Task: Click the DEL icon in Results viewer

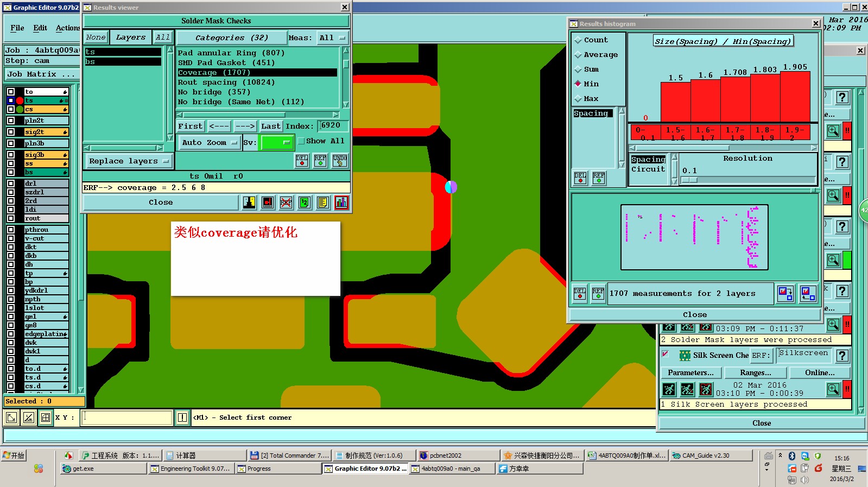Action: coord(302,161)
